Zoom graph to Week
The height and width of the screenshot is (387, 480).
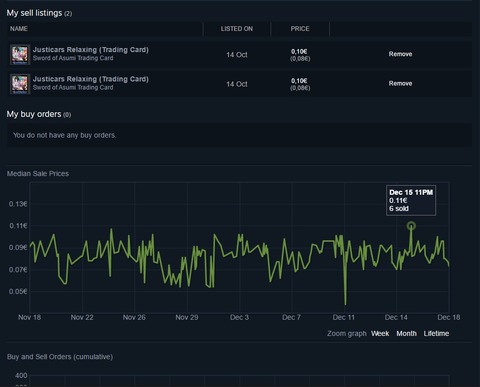point(380,333)
